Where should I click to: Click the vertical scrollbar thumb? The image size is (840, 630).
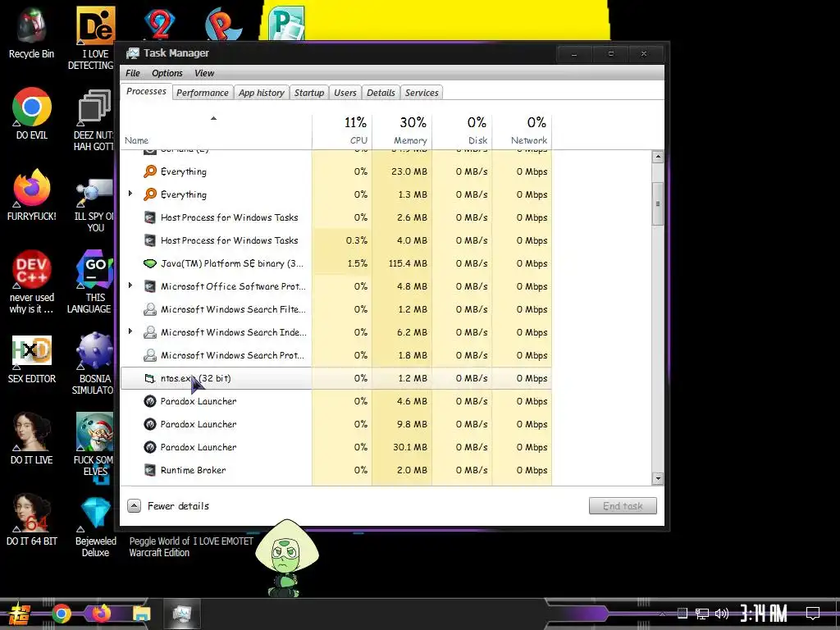(658, 203)
